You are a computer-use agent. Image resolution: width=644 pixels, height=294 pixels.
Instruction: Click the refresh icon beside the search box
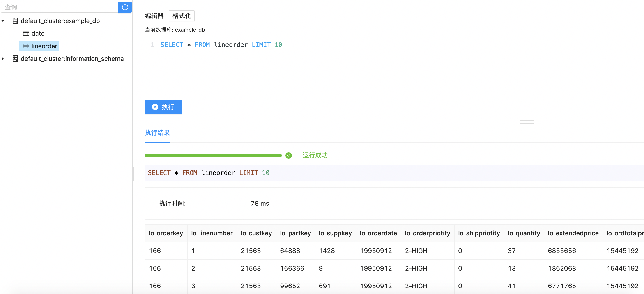125,7
